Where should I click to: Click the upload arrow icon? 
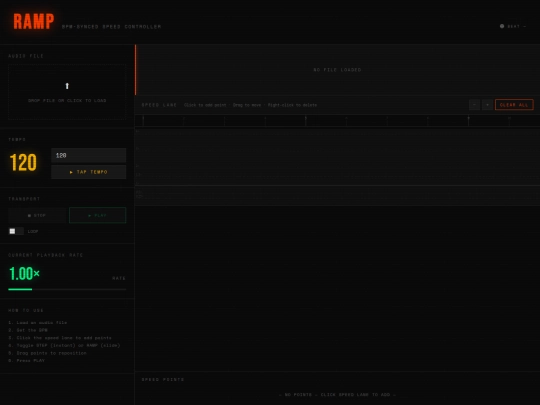67,86
